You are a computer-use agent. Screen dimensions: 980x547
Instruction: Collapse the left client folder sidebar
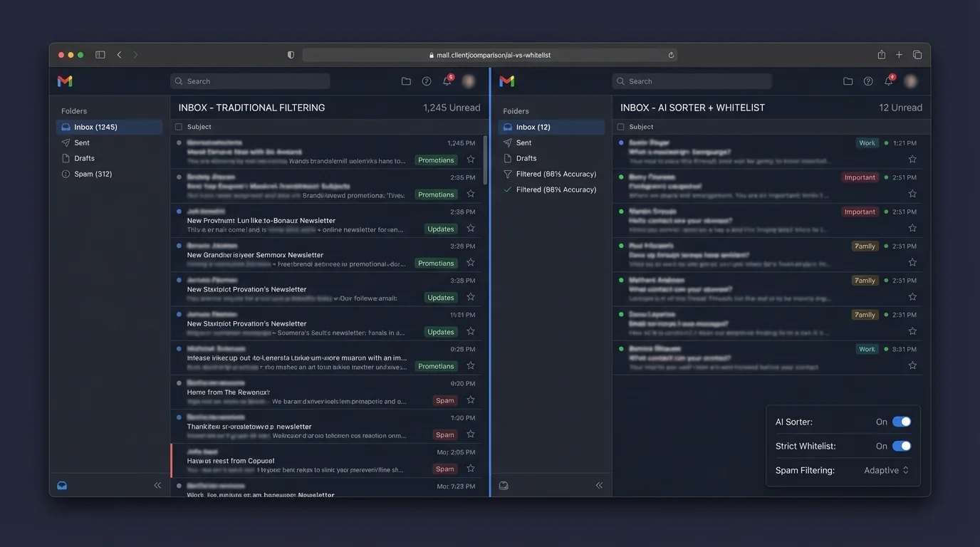point(157,485)
